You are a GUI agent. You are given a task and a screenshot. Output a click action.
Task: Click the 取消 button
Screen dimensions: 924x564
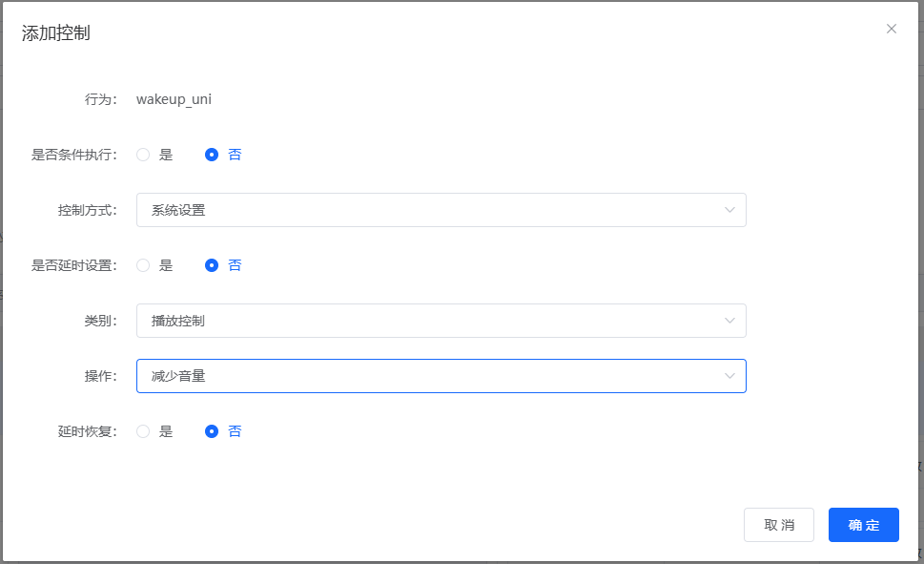(778, 525)
